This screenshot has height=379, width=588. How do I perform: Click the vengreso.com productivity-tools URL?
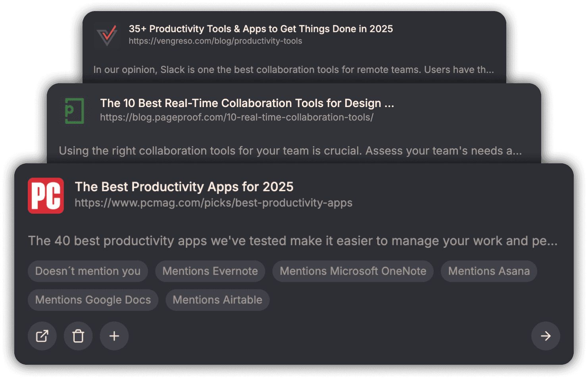click(x=215, y=41)
